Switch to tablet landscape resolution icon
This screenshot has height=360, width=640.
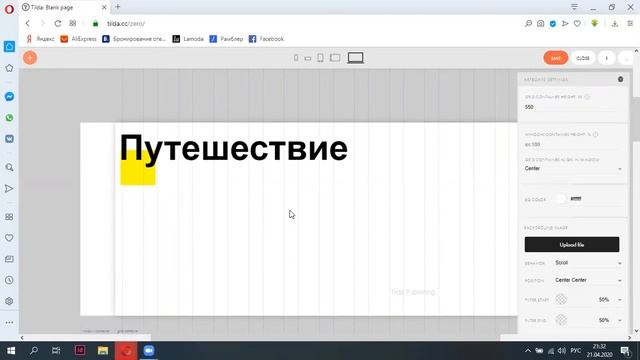(x=335, y=58)
